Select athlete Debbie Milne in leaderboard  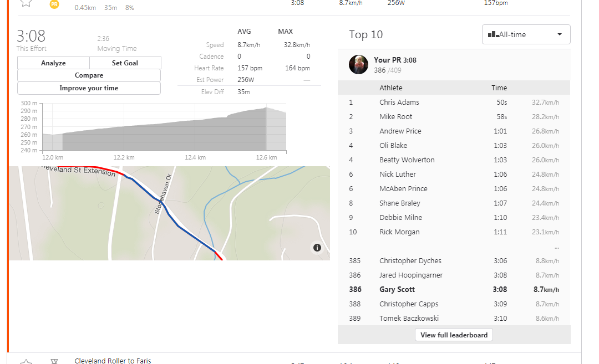tap(400, 218)
